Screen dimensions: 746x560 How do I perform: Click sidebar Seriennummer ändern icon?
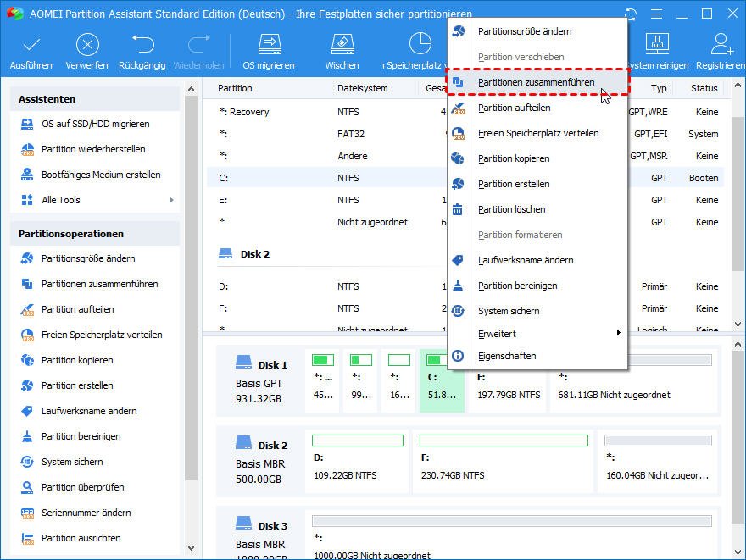click(x=27, y=513)
